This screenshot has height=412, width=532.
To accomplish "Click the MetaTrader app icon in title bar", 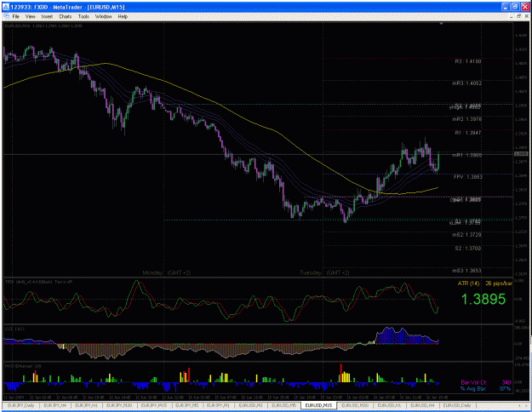I will 6,7.
